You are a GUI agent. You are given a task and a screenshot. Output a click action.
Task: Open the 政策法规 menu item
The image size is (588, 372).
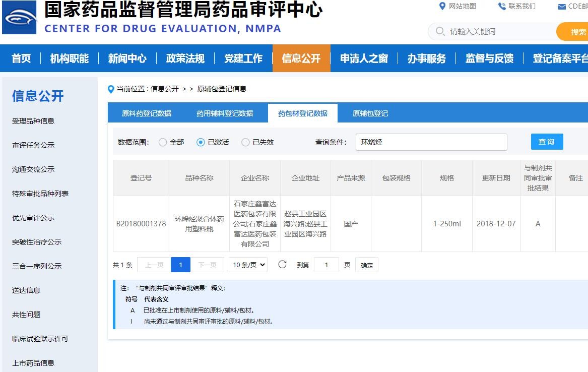186,58
